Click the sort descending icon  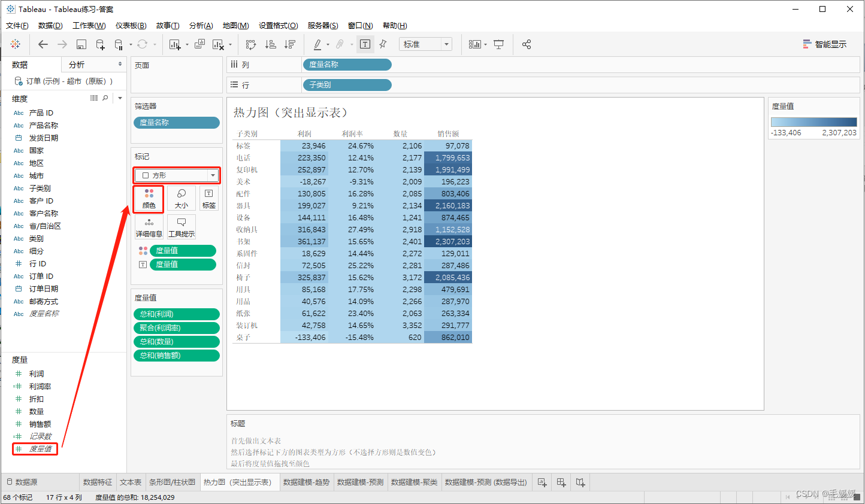pyautogui.click(x=290, y=44)
